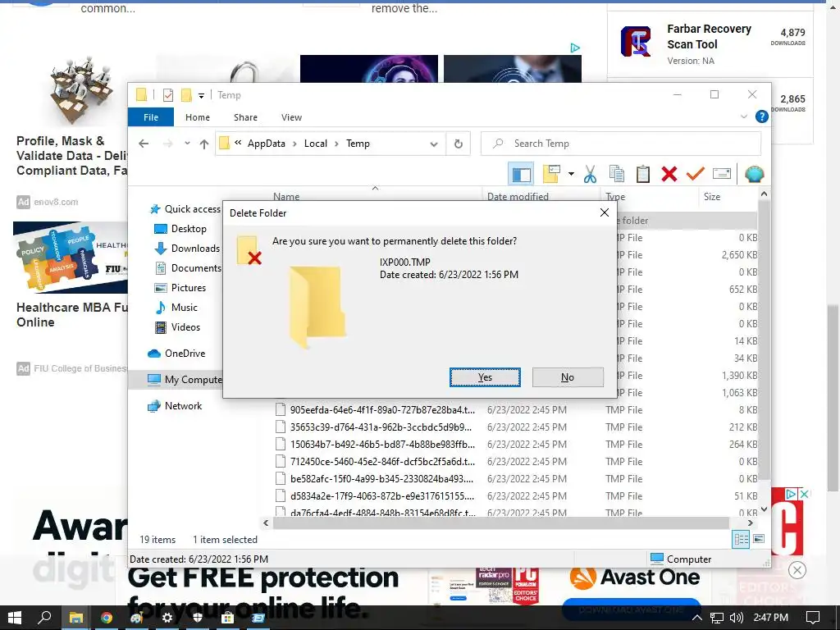
Task: Close the Avast One banner ad
Action: [x=797, y=570]
